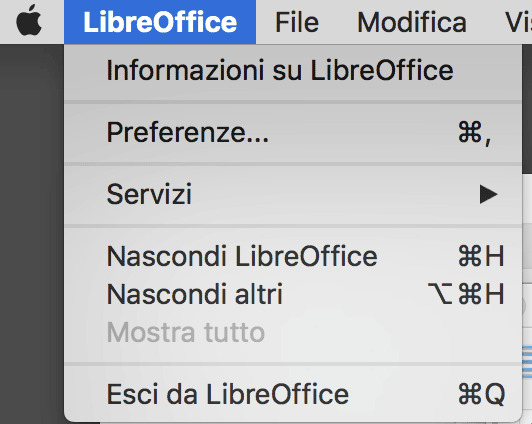Select the Servizi menu entry
Viewport: 532px width, 424px height.
pos(293,194)
